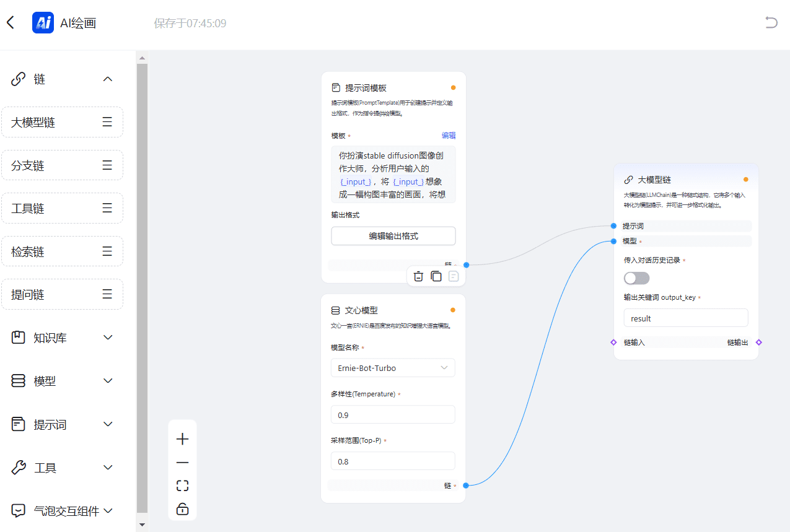Viewport: 790px width, 532px height.
Task: Toggle the canvas lock icon
Action: 182,509
